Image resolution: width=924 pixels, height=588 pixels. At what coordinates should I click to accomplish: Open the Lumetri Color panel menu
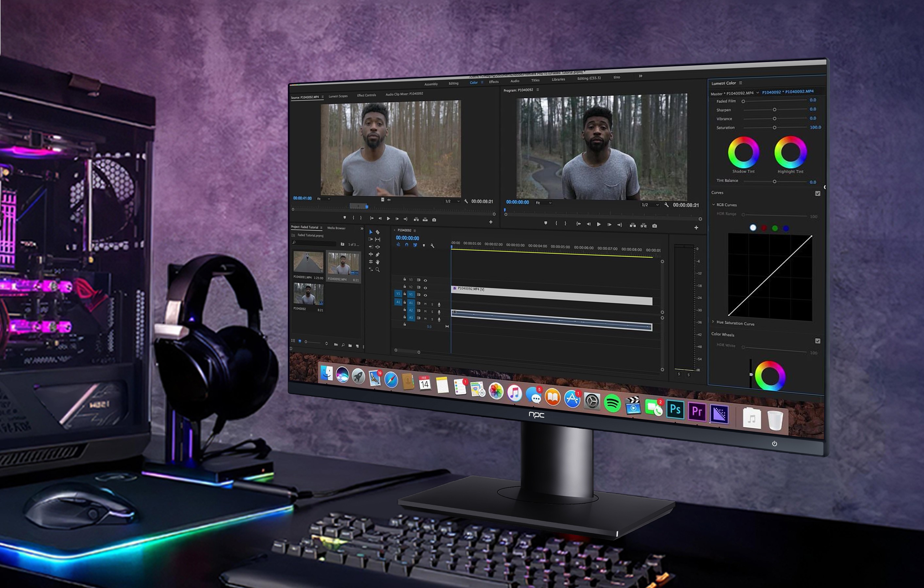point(741,83)
